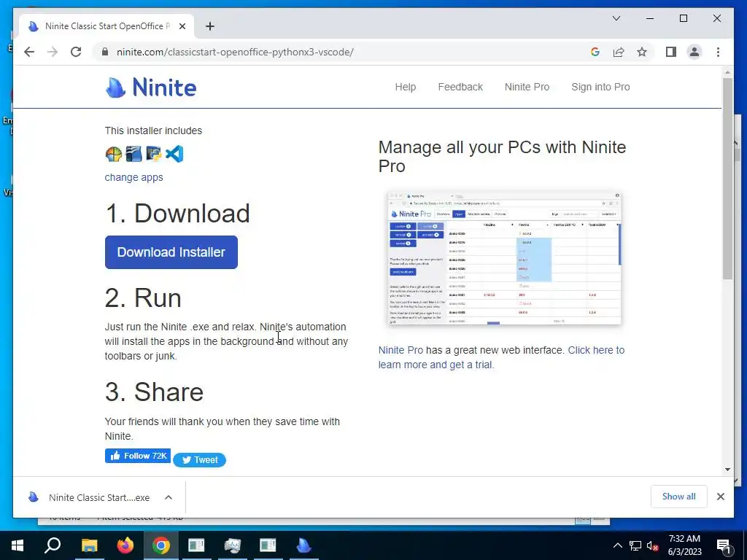Image resolution: width=747 pixels, height=560 pixels.
Task: Open the Help page
Action: point(406,87)
